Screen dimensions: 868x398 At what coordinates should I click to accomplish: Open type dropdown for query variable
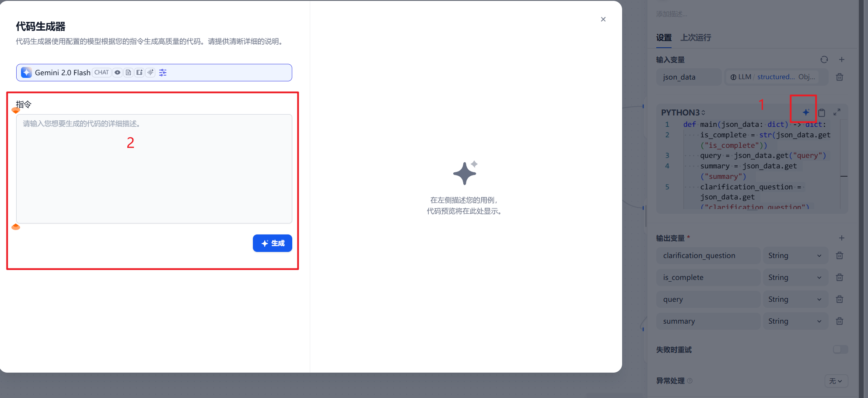pyautogui.click(x=795, y=299)
